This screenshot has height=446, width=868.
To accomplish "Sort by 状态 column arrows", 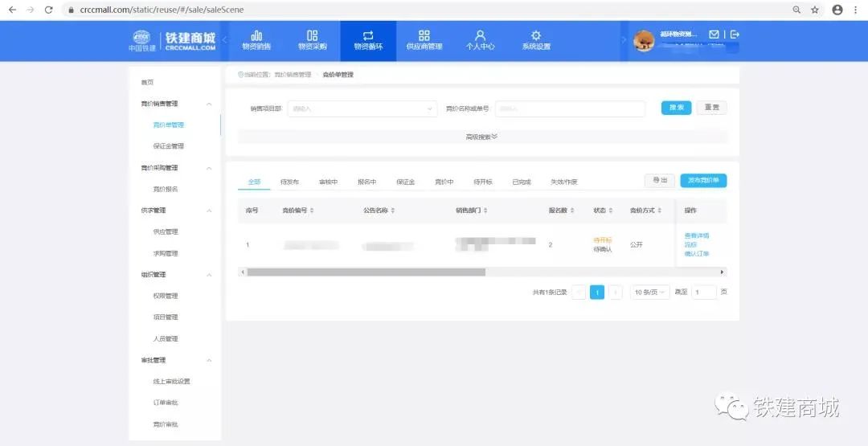I will click(611, 211).
